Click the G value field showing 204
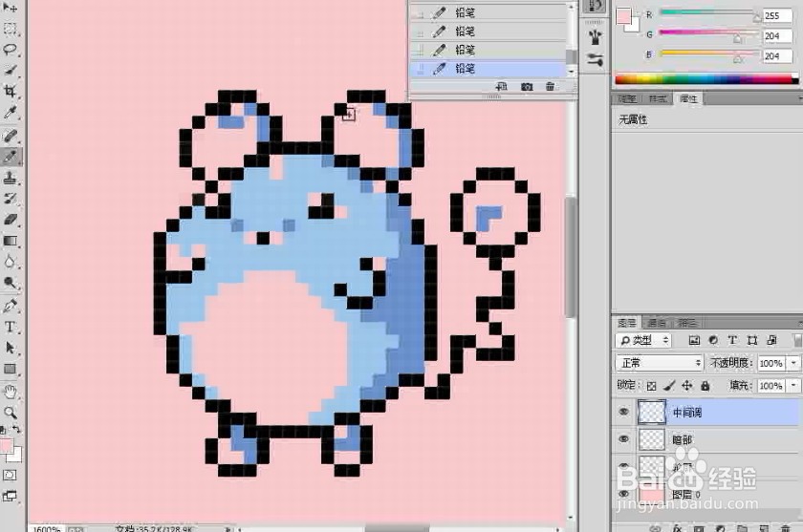Image resolution: width=803 pixels, height=532 pixels. point(776,36)
